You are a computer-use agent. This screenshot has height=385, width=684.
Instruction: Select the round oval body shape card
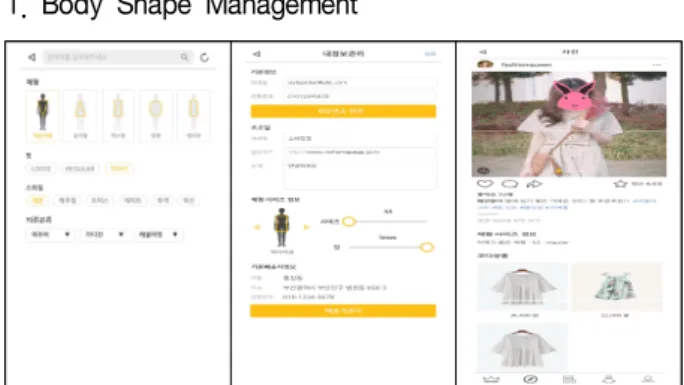pyautogui.click(x=156, y=116)
